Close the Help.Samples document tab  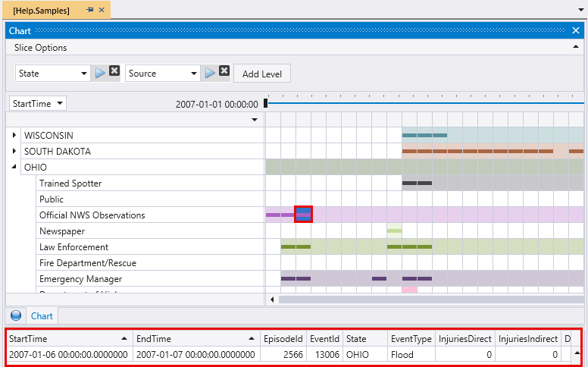[x=102, y=10]
